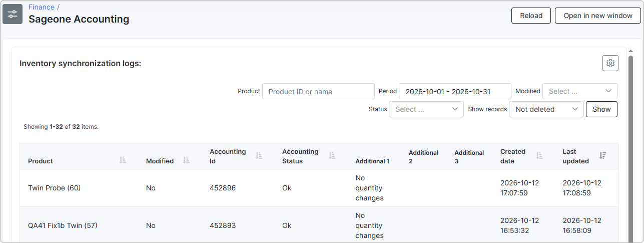
Task: Click the Reload button
Action: click(531, 16)
